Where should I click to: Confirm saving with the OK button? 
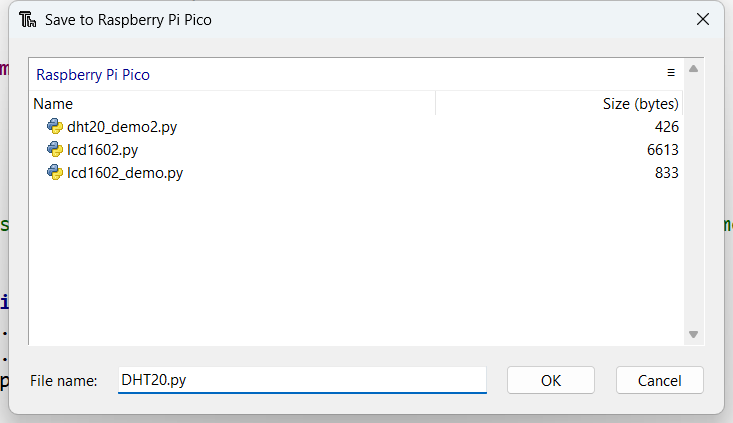click(551, 380)
